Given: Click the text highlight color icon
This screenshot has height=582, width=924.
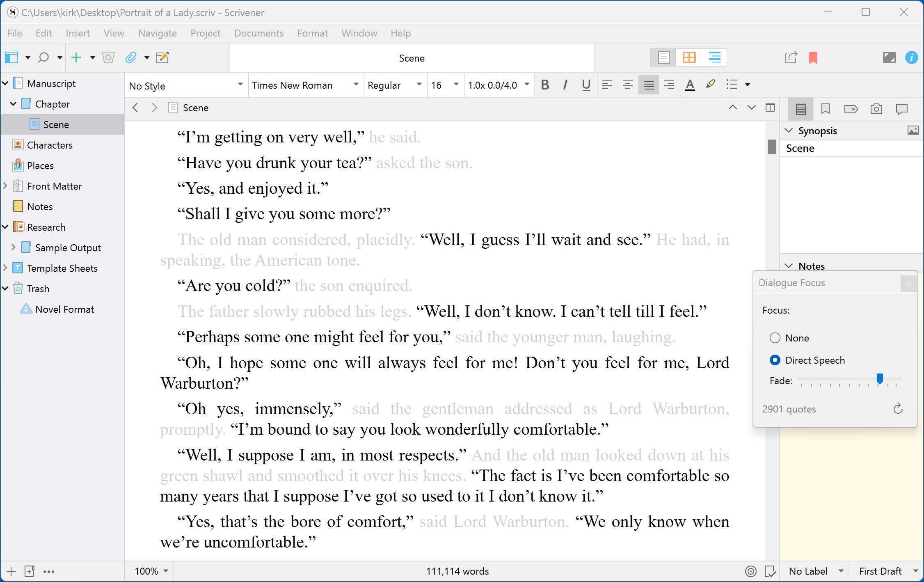Looking at the screenshot, I should pos(710,85).
